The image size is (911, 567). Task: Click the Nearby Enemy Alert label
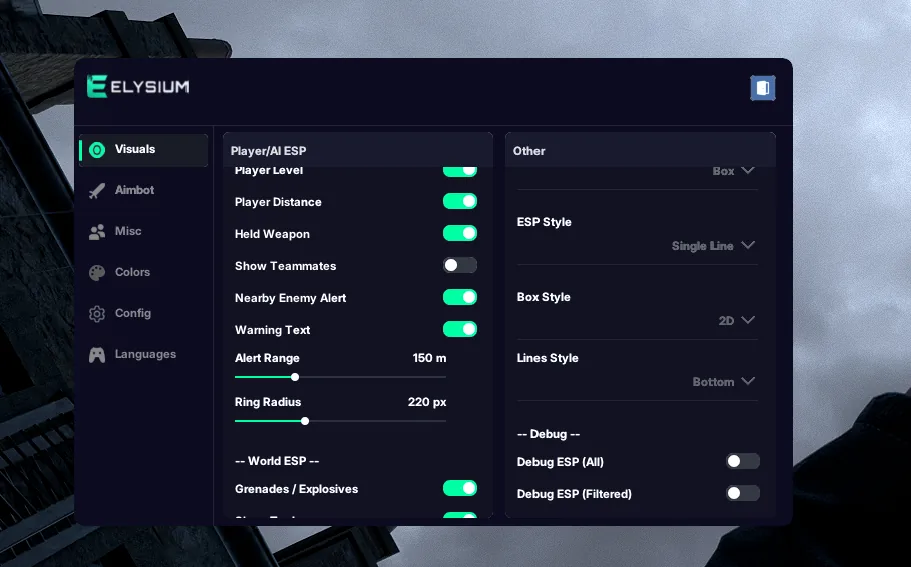pos(290,298)
